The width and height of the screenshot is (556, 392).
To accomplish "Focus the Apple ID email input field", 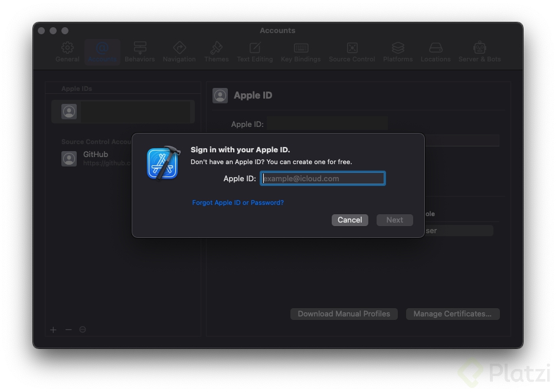I will point(323,178).
